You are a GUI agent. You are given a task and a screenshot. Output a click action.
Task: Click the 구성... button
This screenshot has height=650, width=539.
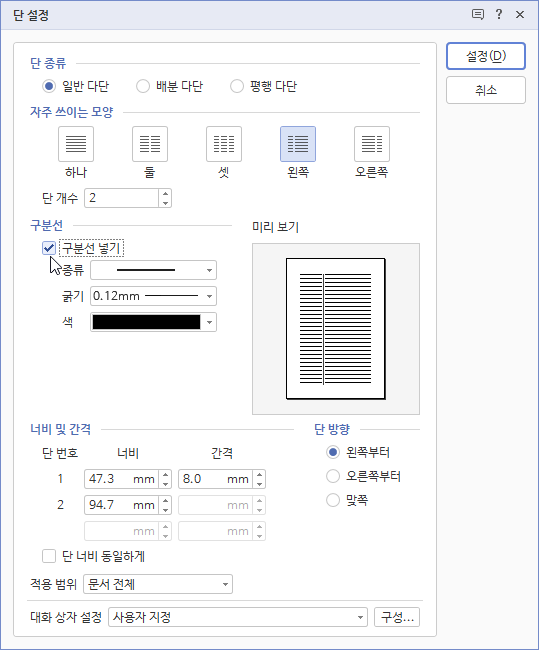point(397,617)
